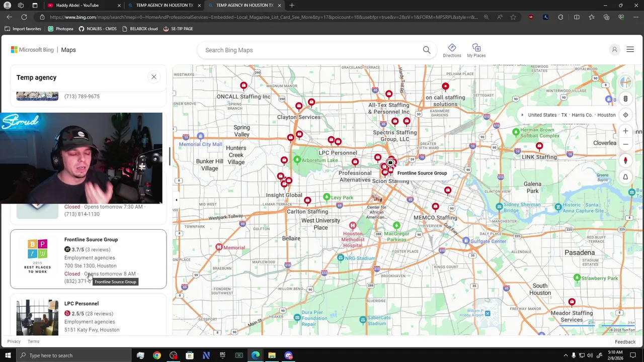Toggle the traffic layer button
This screenshot has height=362, width=644.
625,99
